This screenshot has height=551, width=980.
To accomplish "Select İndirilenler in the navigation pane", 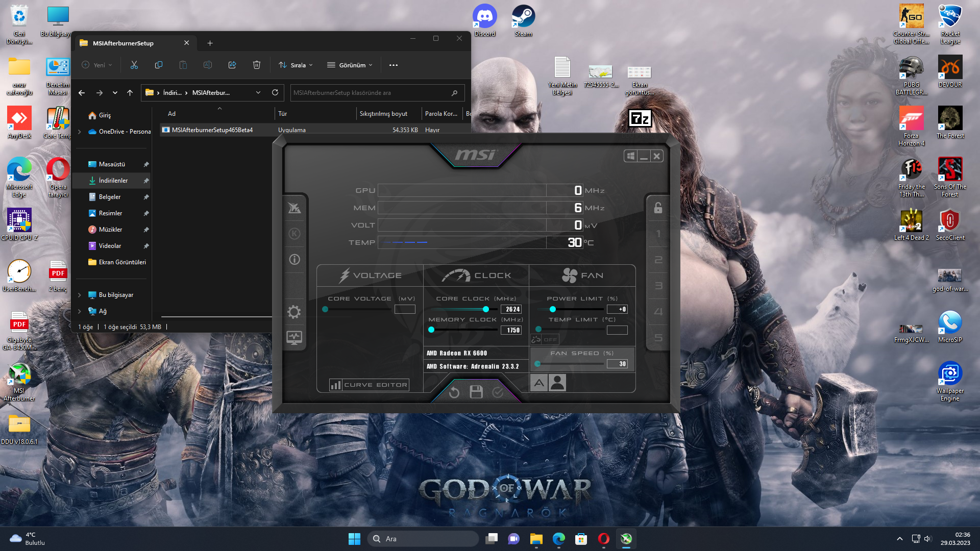I will [x=113, y=181].
